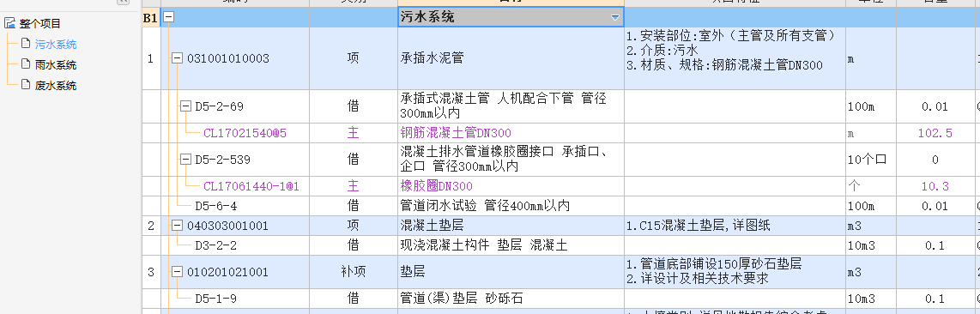
Task: Open 雨水系统 in the project tree
Action: [x=56, y=65]
